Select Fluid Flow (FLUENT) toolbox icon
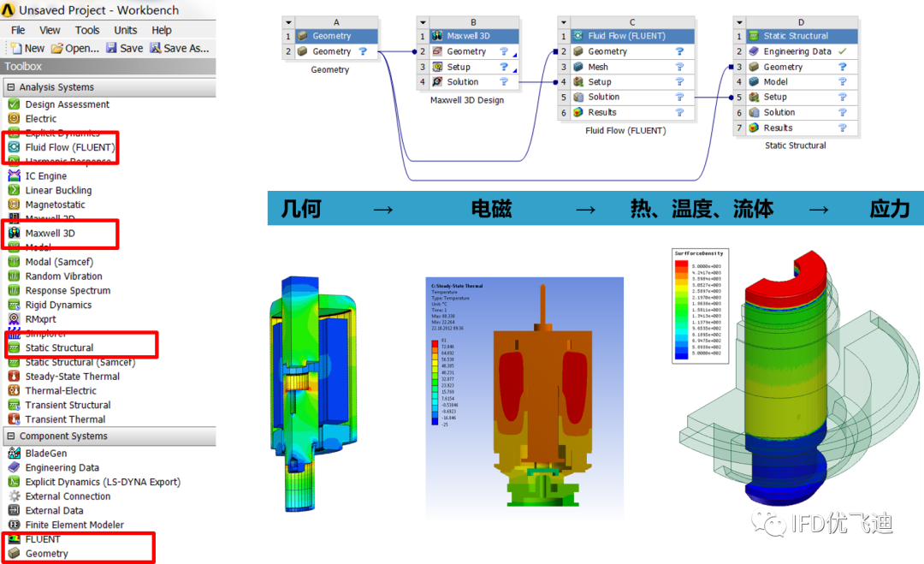 [15, 147]
